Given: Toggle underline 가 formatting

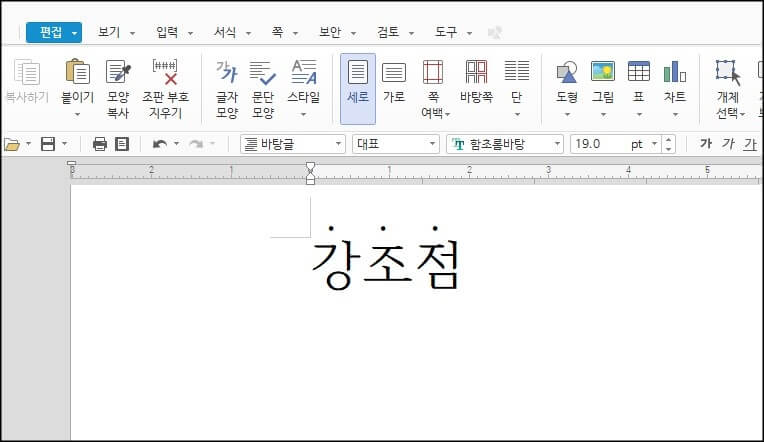Looking at the screenshot, I should coord(750,144).
